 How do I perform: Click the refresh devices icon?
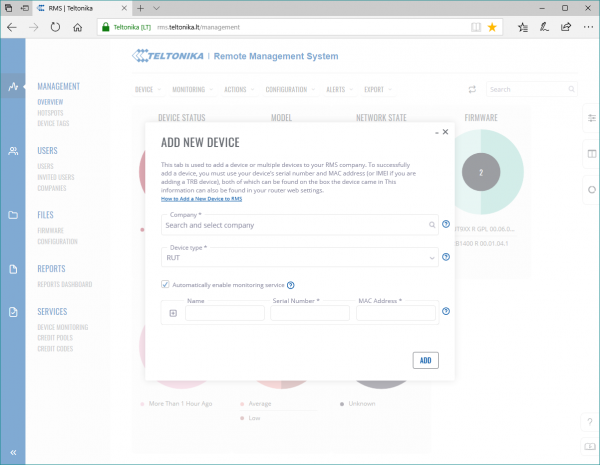click(472, 89)
